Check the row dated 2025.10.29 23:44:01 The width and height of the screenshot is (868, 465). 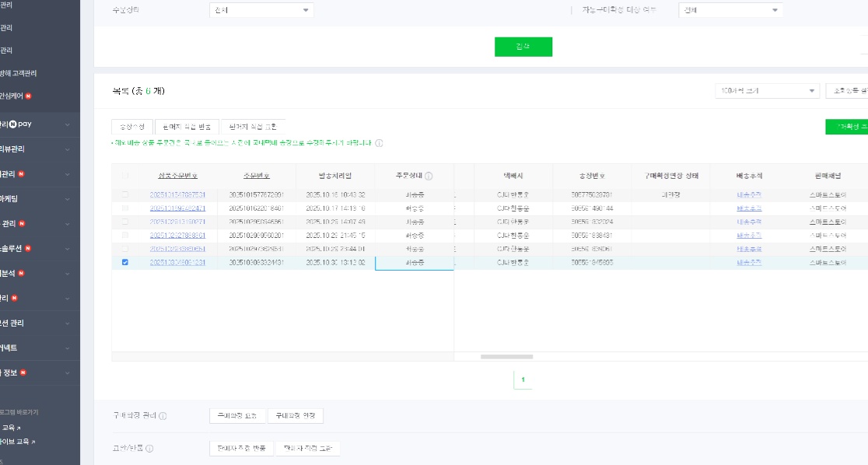[x=125, y=249]
